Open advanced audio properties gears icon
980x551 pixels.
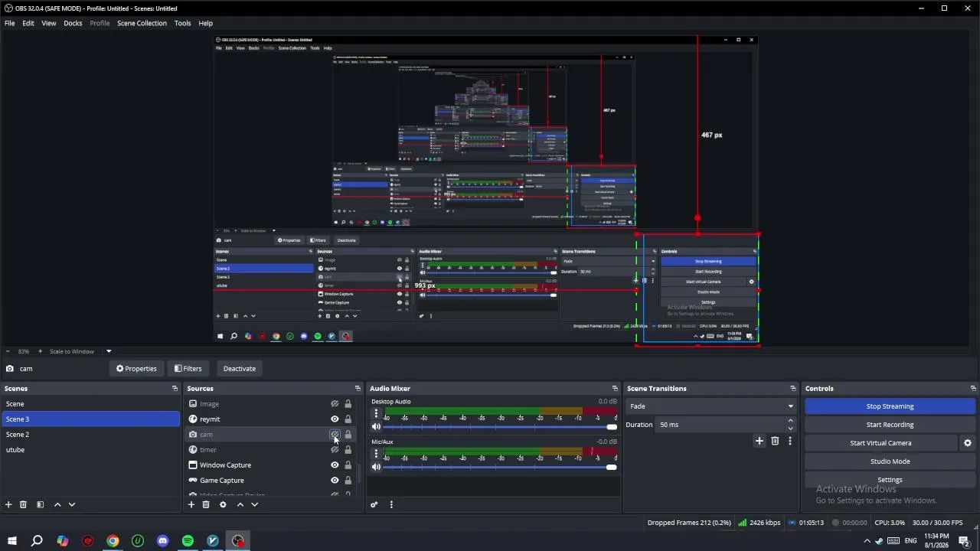click(374, 504)
